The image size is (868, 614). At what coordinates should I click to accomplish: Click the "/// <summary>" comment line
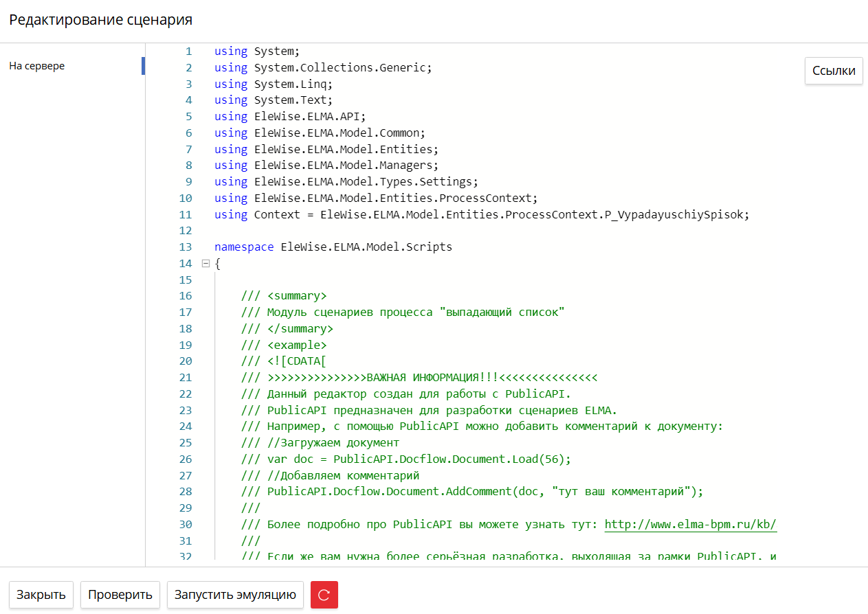point(284,296)
